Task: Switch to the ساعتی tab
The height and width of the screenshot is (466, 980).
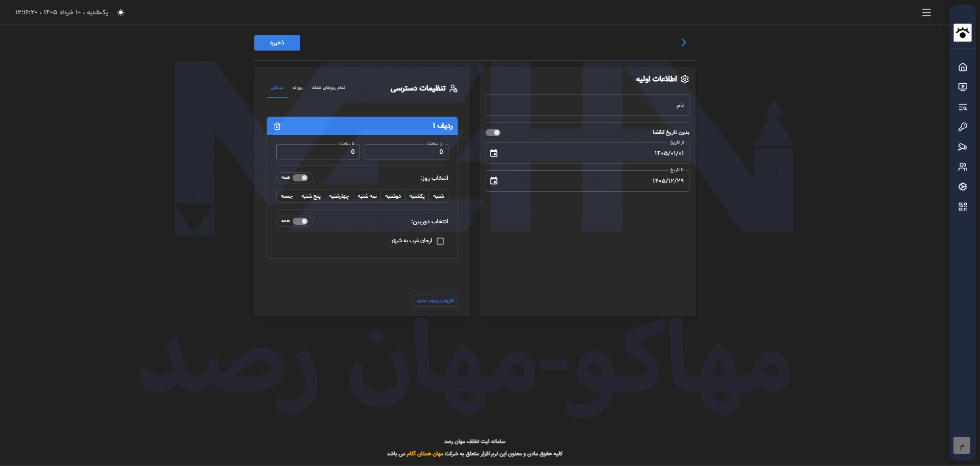Action: 277,88
